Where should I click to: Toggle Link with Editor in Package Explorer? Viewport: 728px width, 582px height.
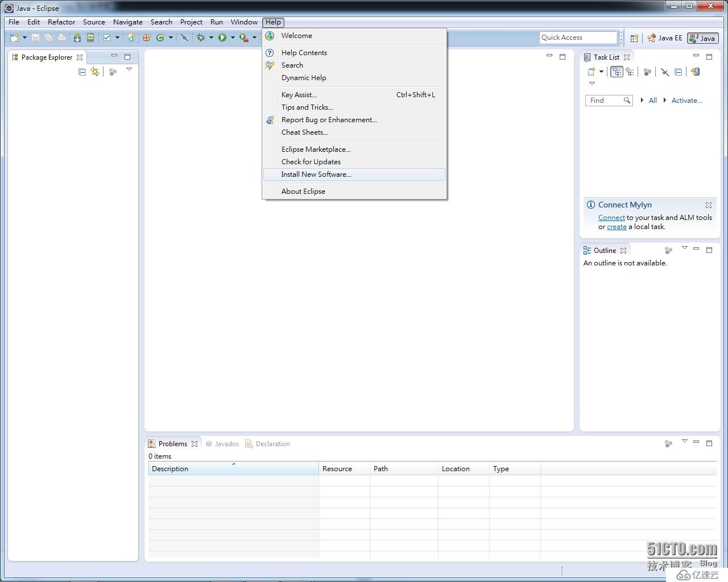(95, 72)
